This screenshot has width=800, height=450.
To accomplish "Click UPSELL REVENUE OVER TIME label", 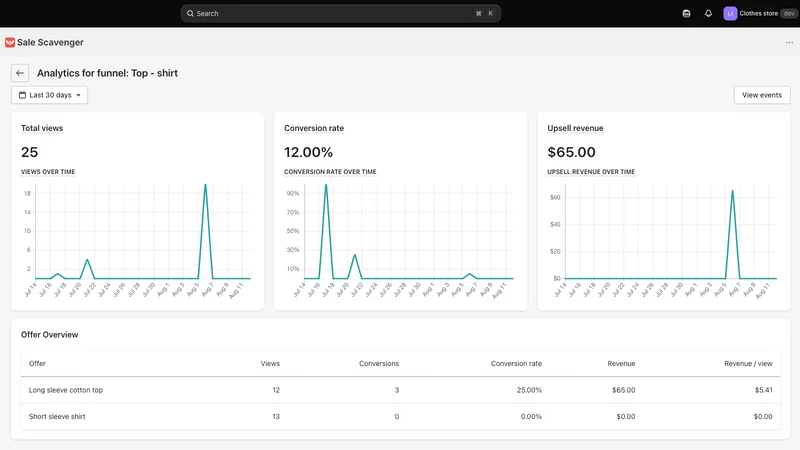I will point(591,172).
